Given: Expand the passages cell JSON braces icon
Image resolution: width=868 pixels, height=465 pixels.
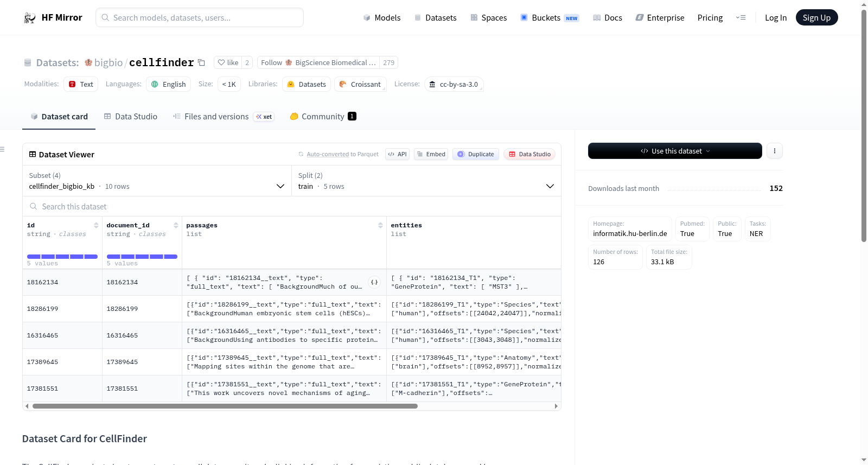Looking at the screenshot, I should 374,282.
